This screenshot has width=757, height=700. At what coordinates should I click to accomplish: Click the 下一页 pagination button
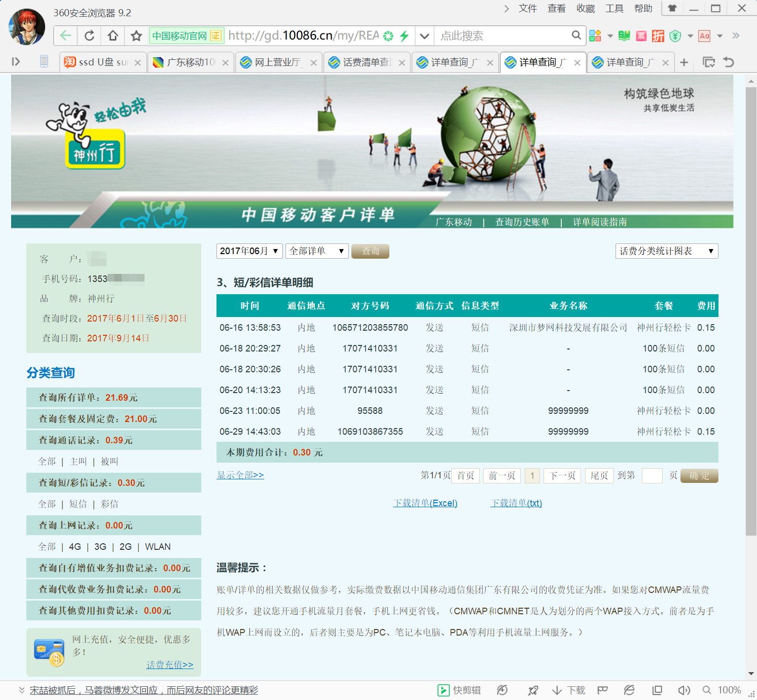(x=563, y=475)
